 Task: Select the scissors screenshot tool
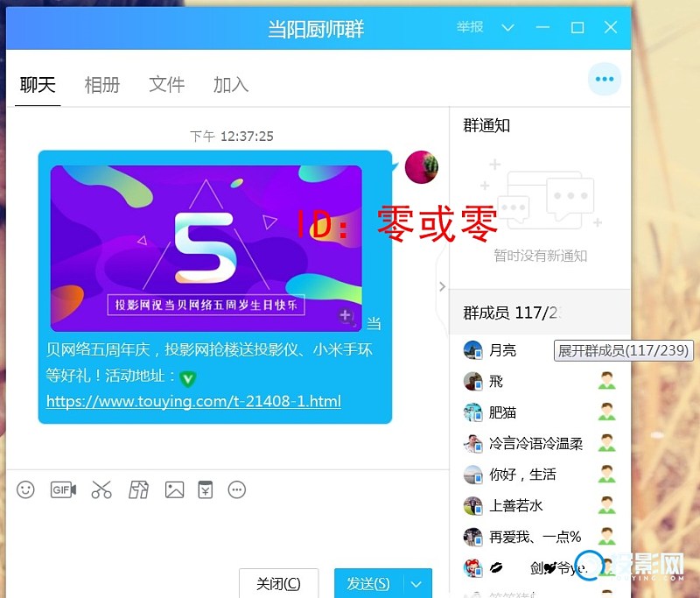[x=101, y=490]
